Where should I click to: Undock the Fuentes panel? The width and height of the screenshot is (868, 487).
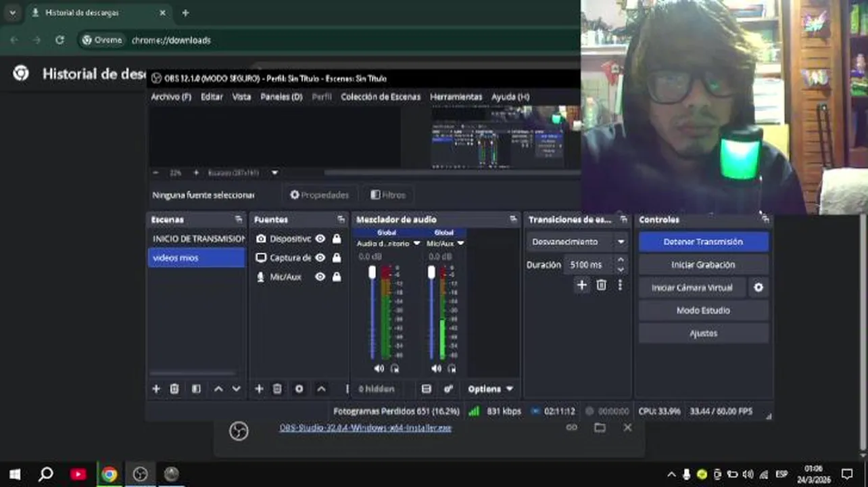pos(341,220)
